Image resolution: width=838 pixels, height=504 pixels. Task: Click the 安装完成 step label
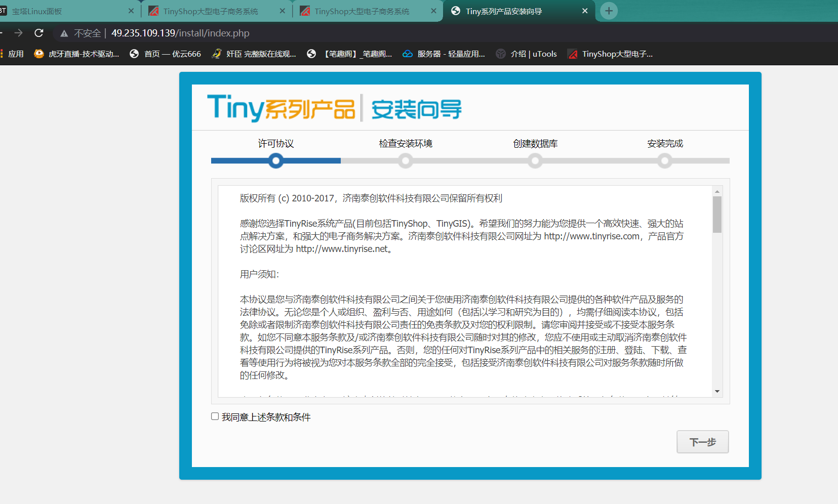665,144
